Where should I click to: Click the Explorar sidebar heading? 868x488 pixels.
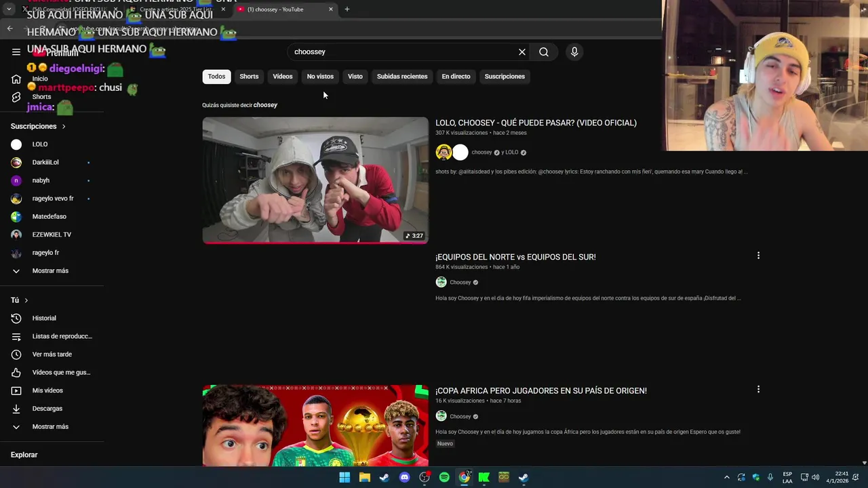(x=24, y=455)
